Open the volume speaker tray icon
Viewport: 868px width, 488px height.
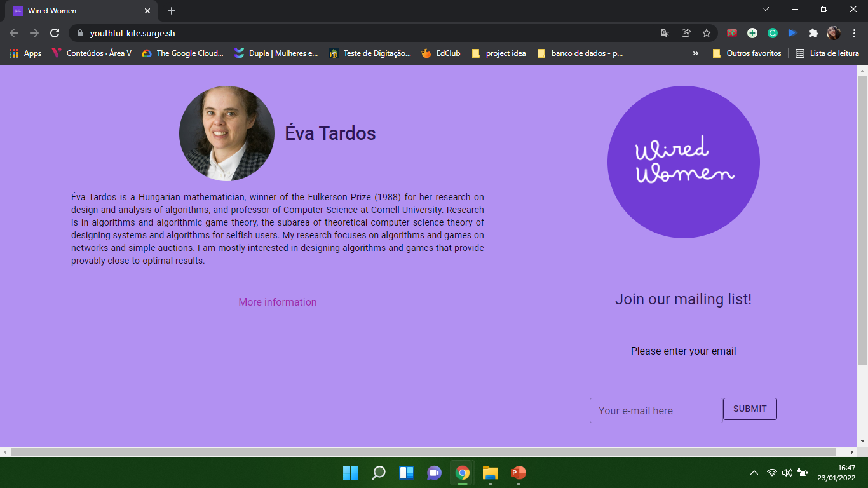(787, 473)
